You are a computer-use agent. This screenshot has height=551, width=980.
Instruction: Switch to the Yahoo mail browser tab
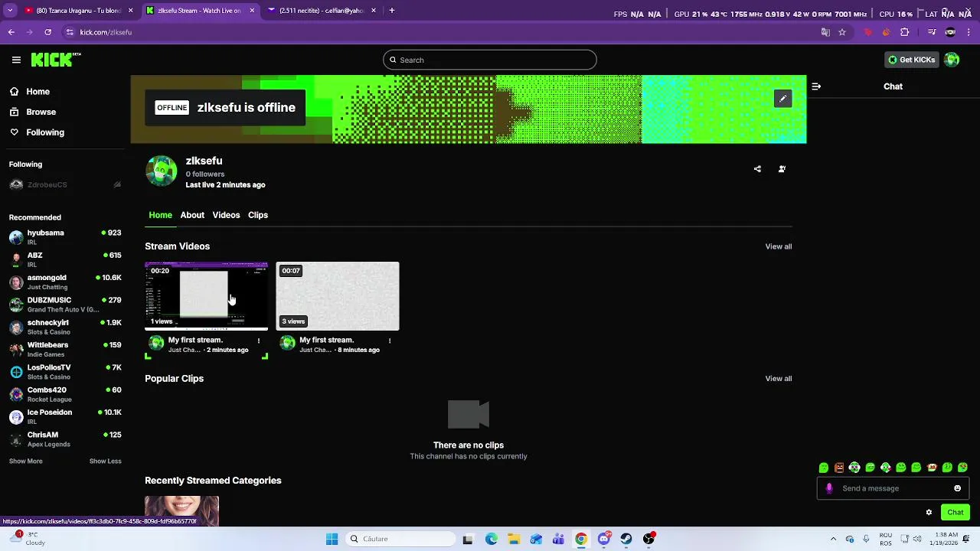pyautogui.click(x=322, y=11)
